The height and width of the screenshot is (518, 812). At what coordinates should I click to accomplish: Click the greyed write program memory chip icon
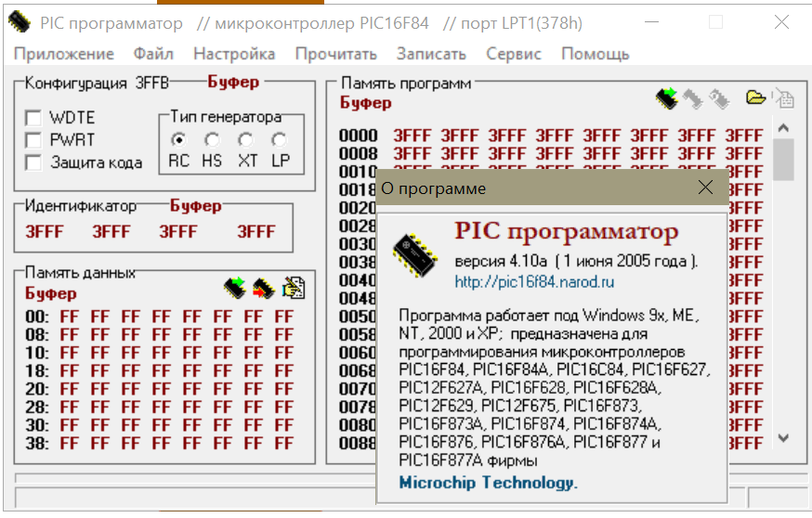tap(693, 98)
